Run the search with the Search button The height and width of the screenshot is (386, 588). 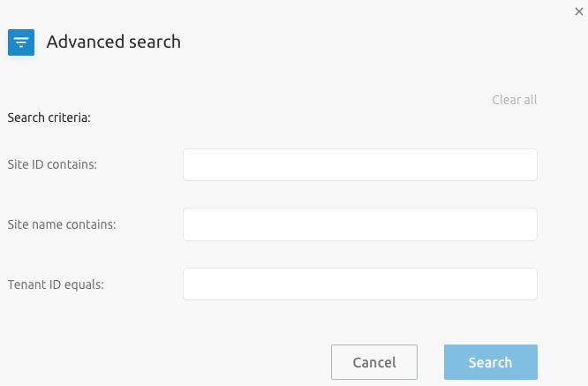[491, 362]
